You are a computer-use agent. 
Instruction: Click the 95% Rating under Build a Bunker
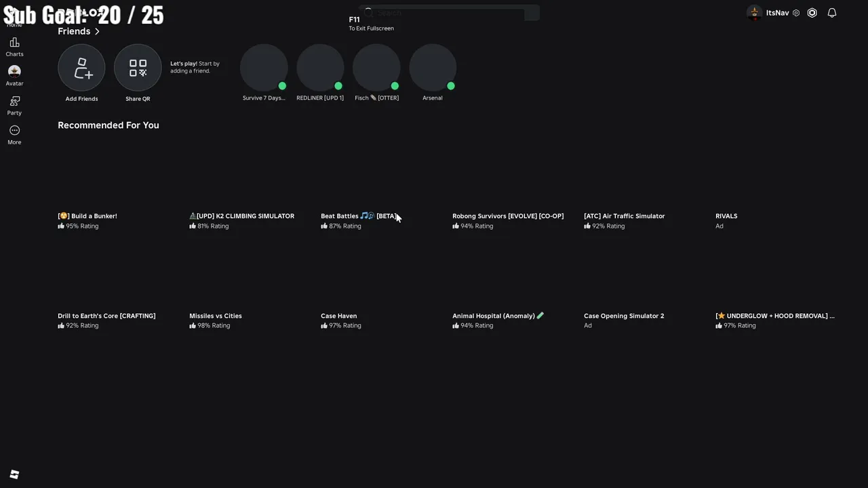(x=78, y=226)
